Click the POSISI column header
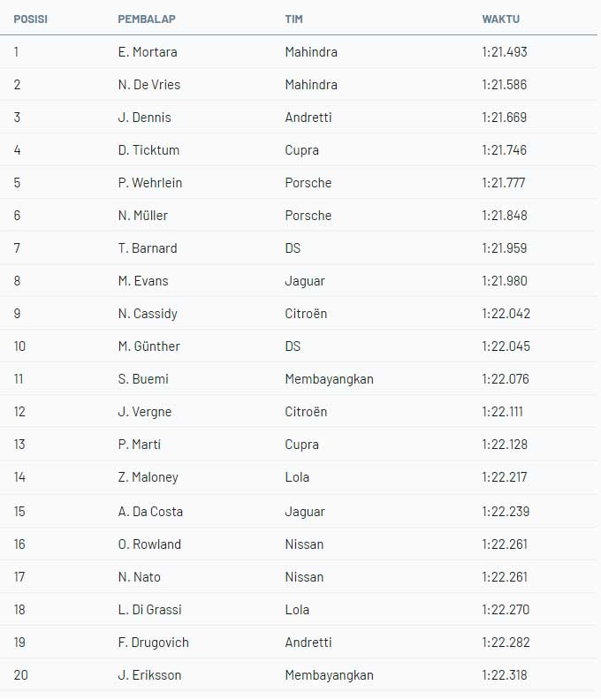This screenshot has width=601, height=700. click(x=30, y=19)
